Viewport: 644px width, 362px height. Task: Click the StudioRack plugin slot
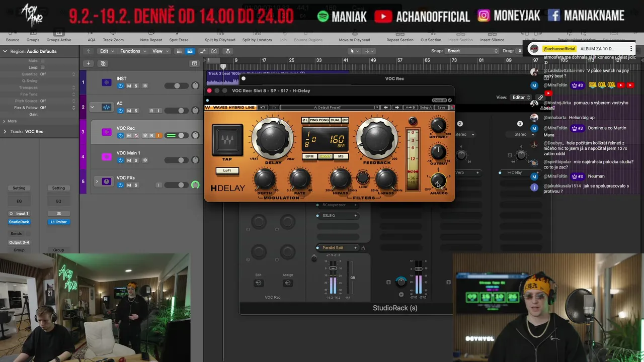tap(19, 222)
